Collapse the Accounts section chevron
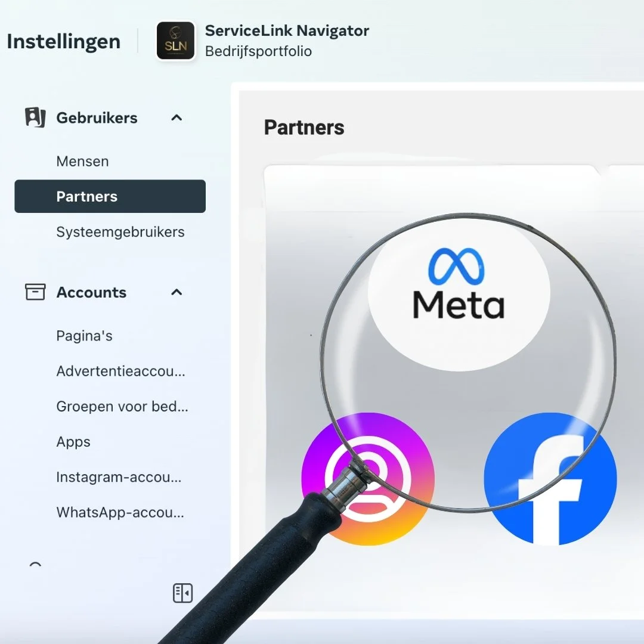Screen dimensions: 644x644 click(177, 292)
